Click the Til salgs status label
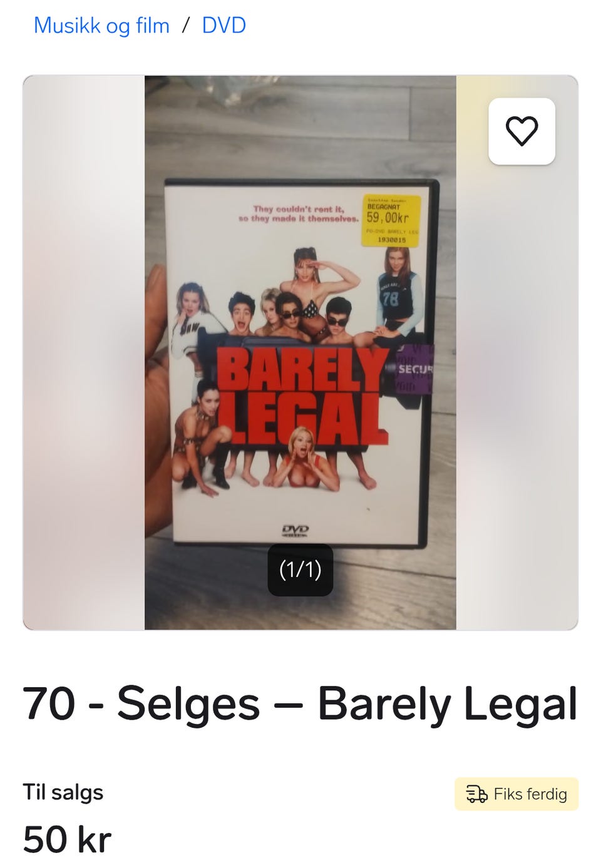This screenshot has height=868, width=601. [x=63, y=792]
